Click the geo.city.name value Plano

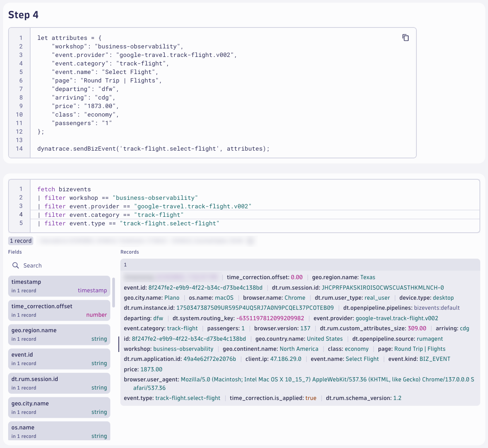(x=172, y=298)
